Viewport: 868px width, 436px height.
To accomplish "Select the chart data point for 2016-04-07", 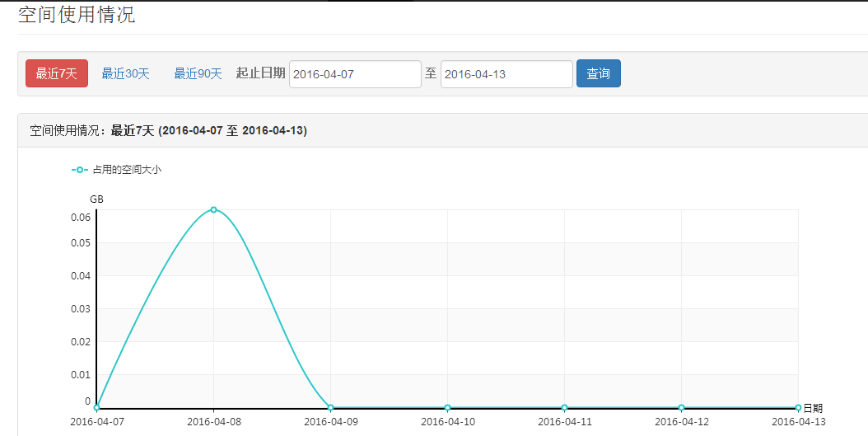I will click(x=97, y=407).
